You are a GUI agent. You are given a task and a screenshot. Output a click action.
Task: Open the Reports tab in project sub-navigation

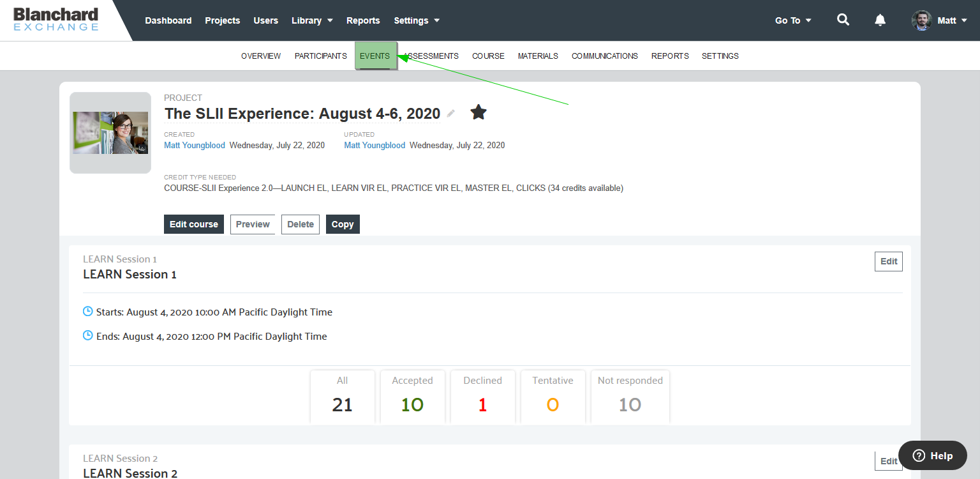tap(670, 56)
